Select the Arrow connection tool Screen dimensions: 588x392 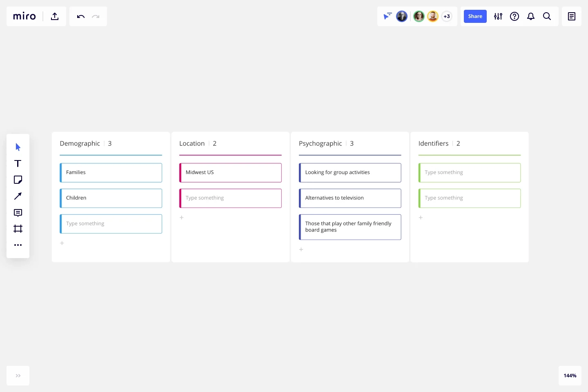pos(18,196)
